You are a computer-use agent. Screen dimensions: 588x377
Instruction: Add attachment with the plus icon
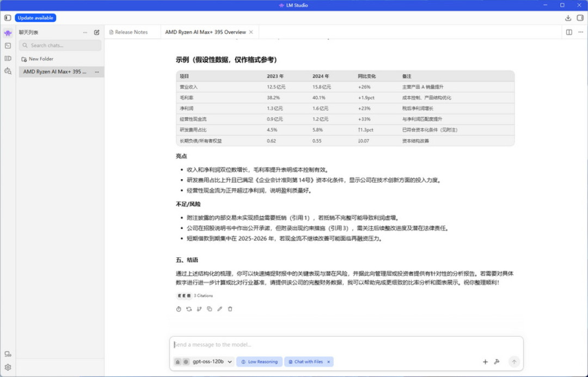coord(485,362)
